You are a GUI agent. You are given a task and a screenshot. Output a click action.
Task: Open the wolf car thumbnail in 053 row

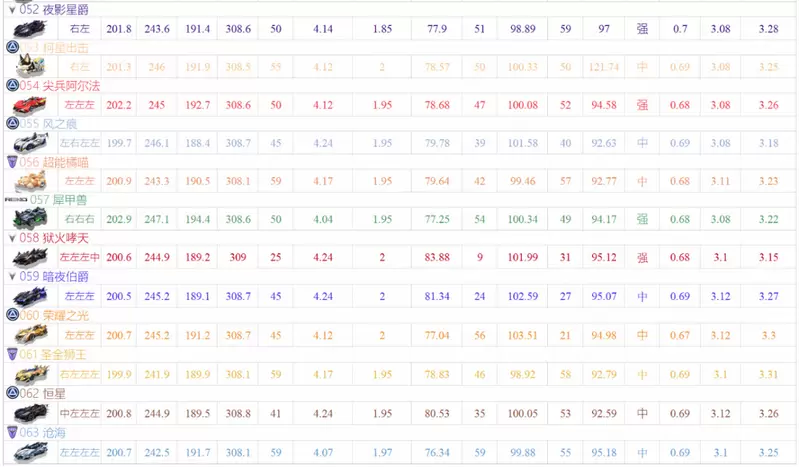point(30,66)
